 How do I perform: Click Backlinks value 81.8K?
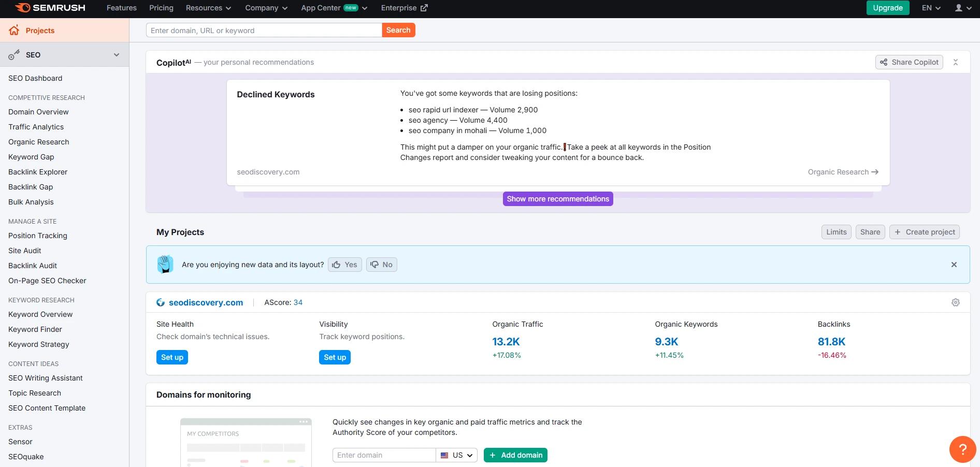[831, 342]
